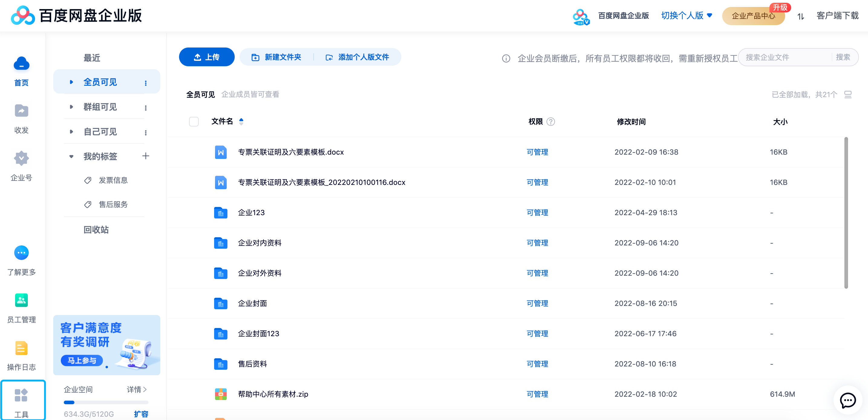Viewport: 868px width, 420px height.
Task: Select 全员可见 label in sidebar
Action: point(100,82)
